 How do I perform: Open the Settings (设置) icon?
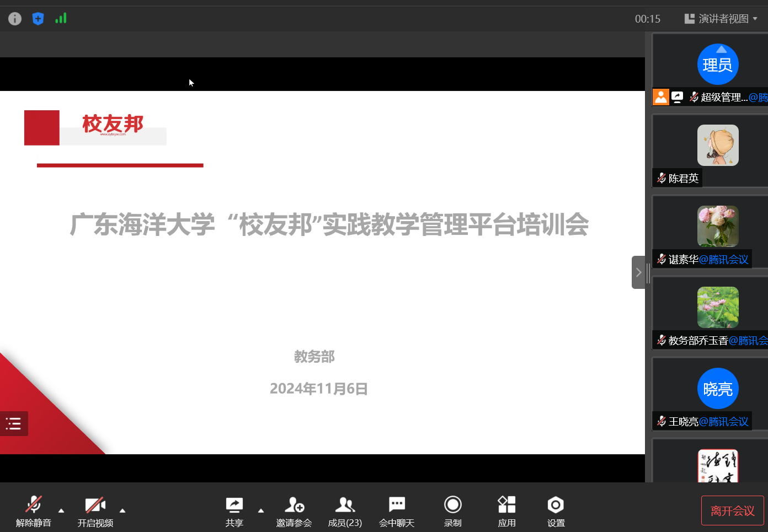pyautogui.click(x=556, y=511)
